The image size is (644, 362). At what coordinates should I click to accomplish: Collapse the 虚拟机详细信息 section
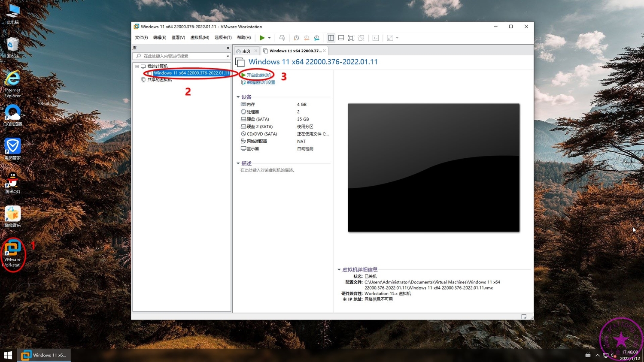click(x=339, y=270)
